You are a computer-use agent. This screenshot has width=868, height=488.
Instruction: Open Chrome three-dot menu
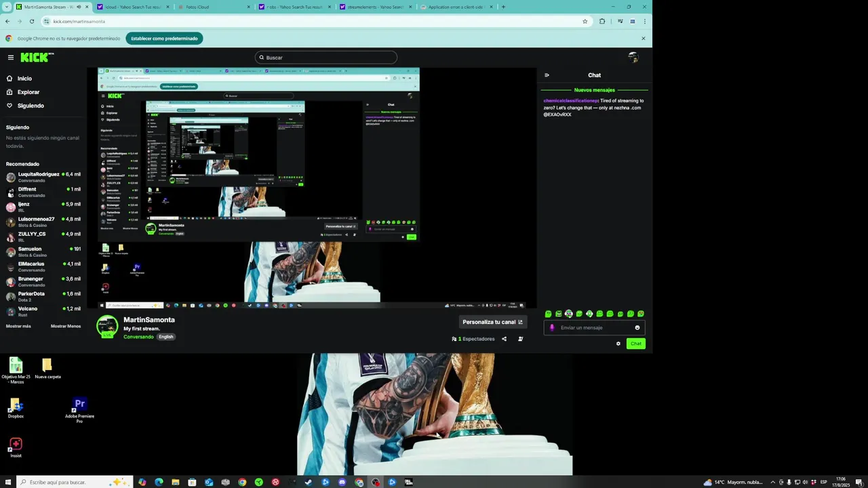[x=644, y=21]
